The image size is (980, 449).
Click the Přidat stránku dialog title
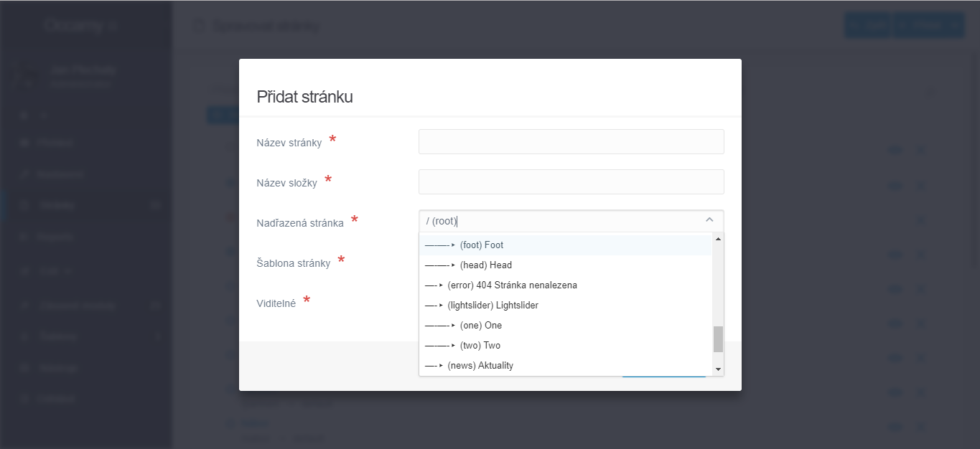(x=304, y=97)
